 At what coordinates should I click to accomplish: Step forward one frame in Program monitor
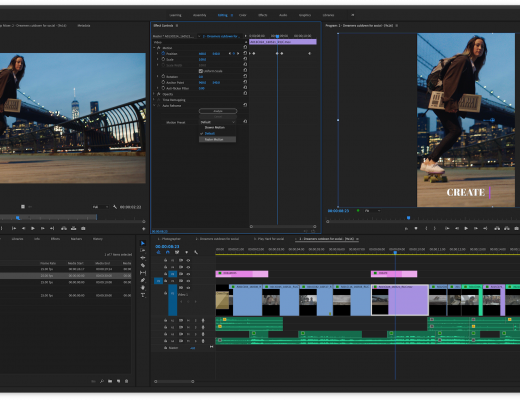(476, 228)
